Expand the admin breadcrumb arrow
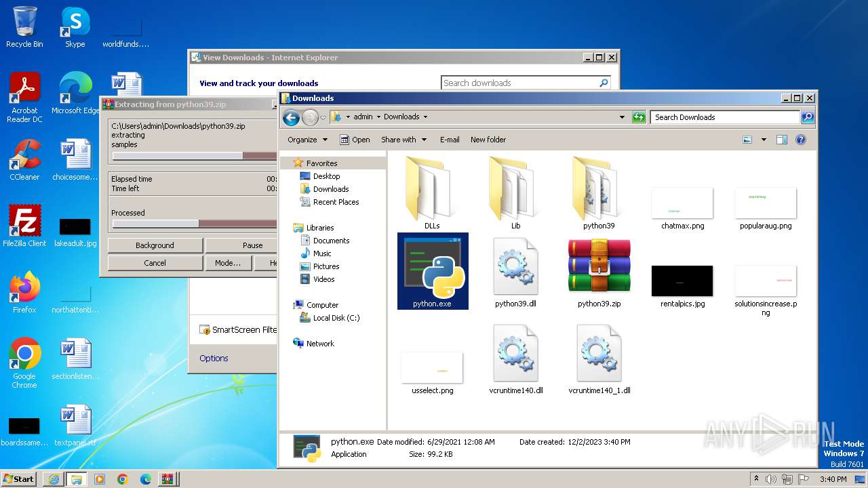Viewport: 868px width, 488px height. pyautogui.click(x=378, y=117)
